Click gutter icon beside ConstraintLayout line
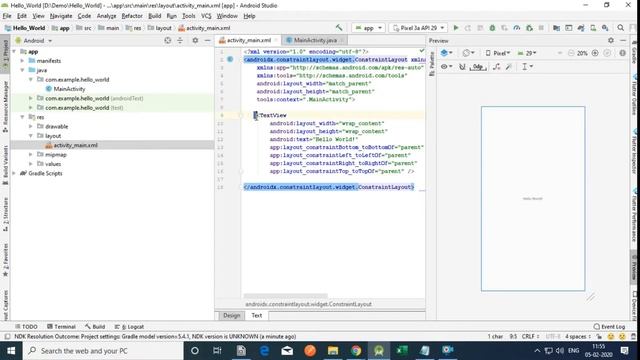 coord(230,60)
